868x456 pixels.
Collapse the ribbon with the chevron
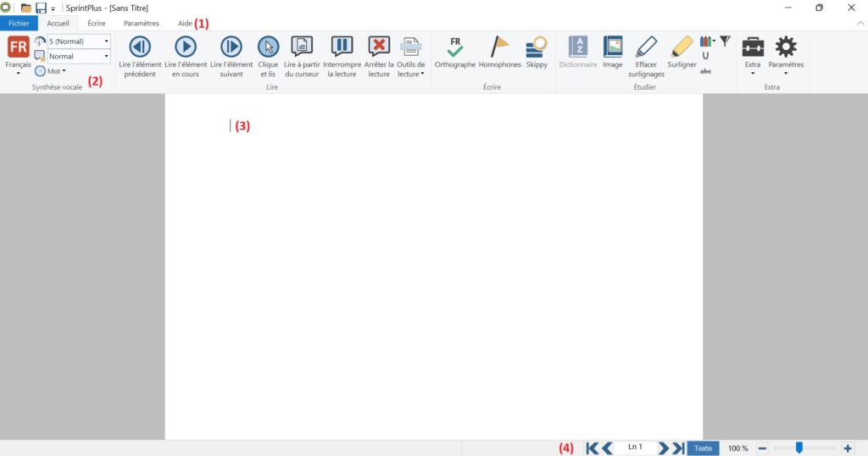[860, 23]
